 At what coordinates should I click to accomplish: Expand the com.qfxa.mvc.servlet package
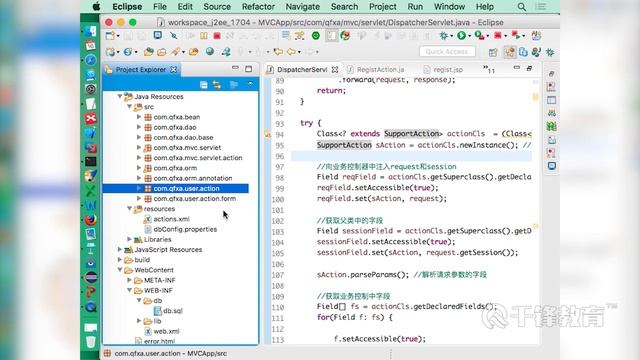tap(139, 147)
